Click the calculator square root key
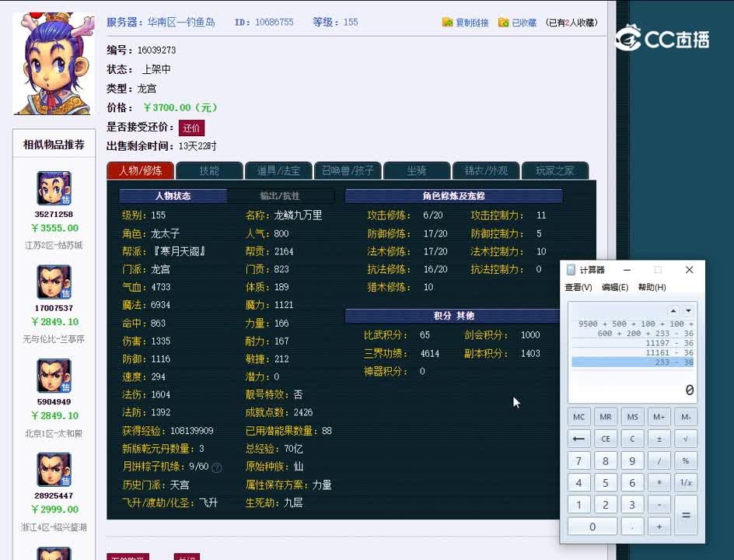The image size is (734, 560). pos(686,439)
